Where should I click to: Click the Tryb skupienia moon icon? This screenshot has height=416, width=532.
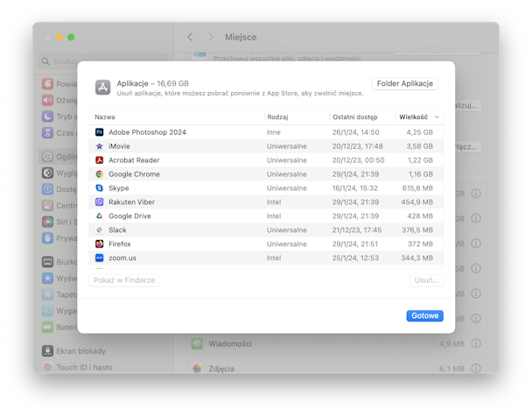(47, 116)
